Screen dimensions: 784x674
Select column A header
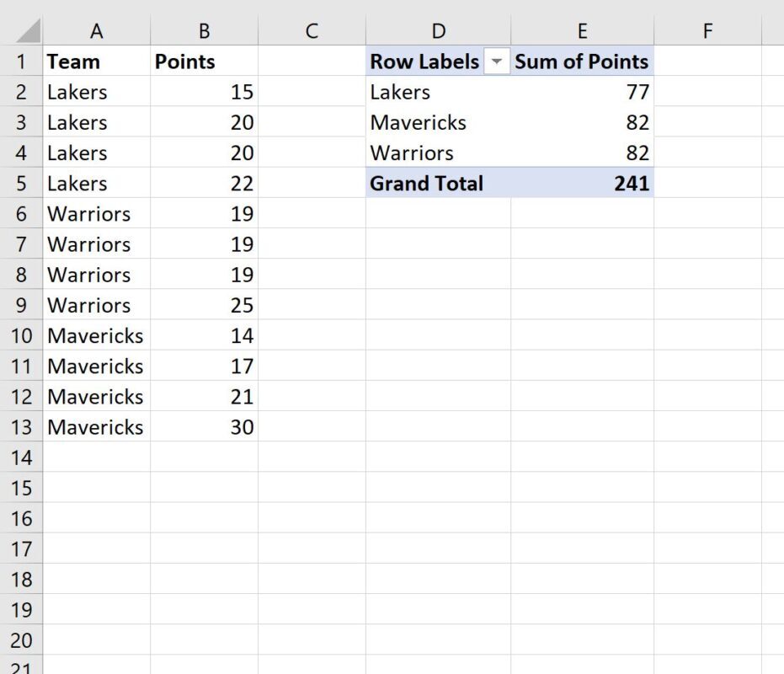pos(97,31)
